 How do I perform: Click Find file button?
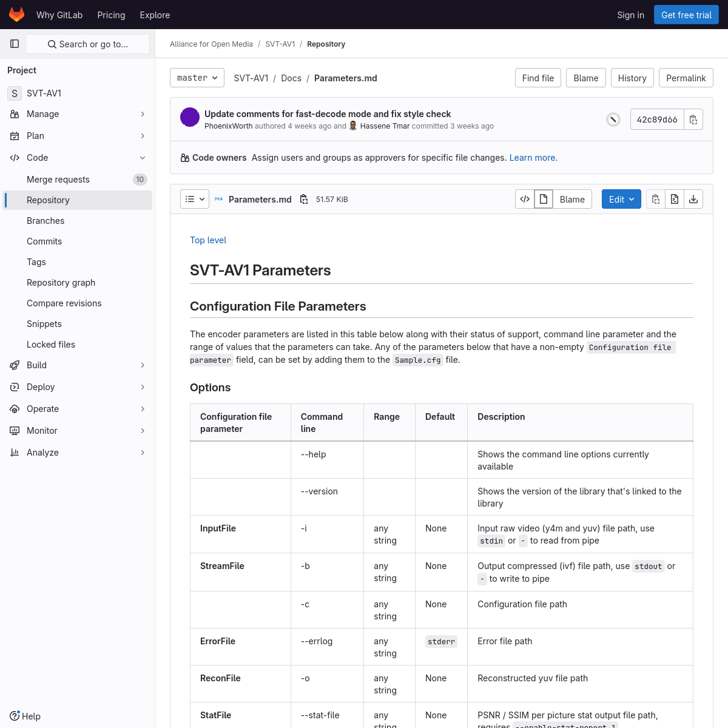coord(538,78)
